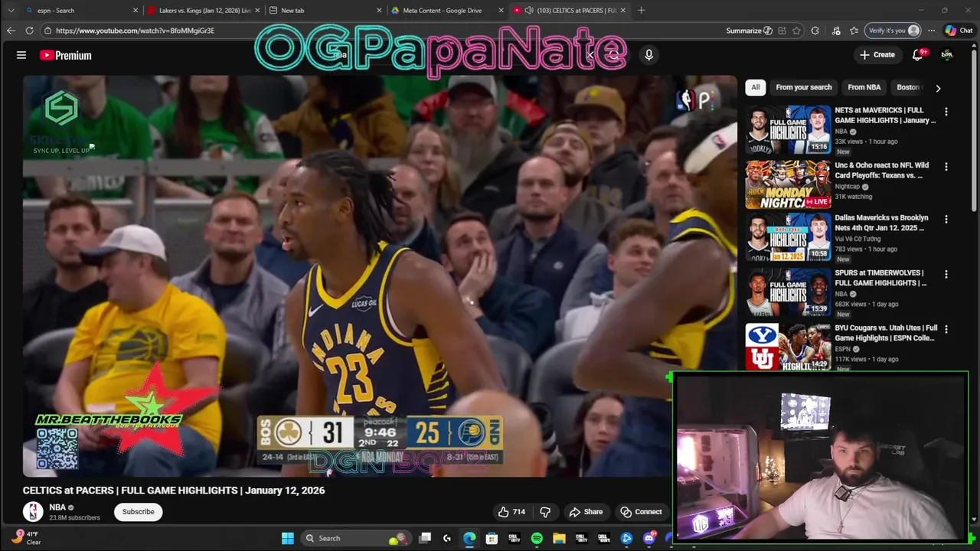980x551 pixels.
Task: Open Monday Nightcap live thumbnail
Action: pos(788,184)
